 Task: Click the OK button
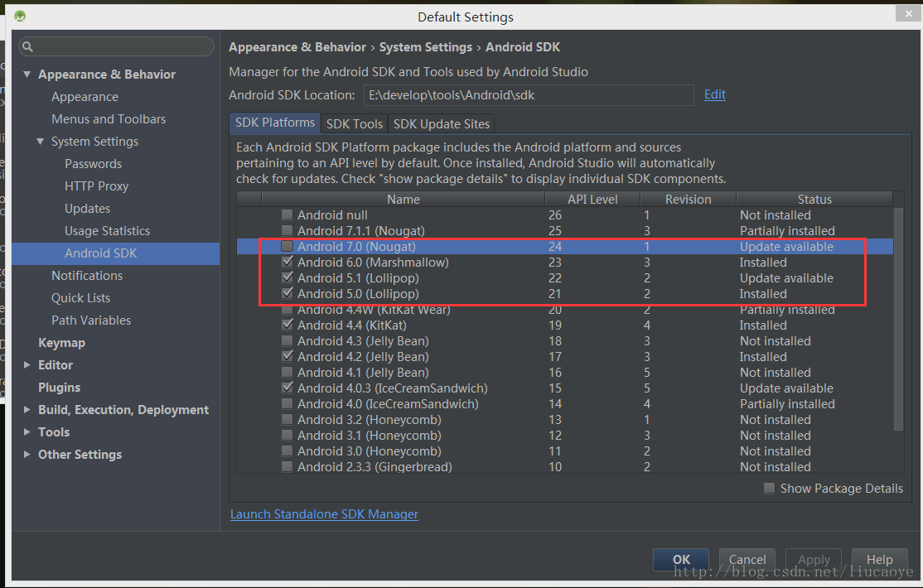(681, 559)
